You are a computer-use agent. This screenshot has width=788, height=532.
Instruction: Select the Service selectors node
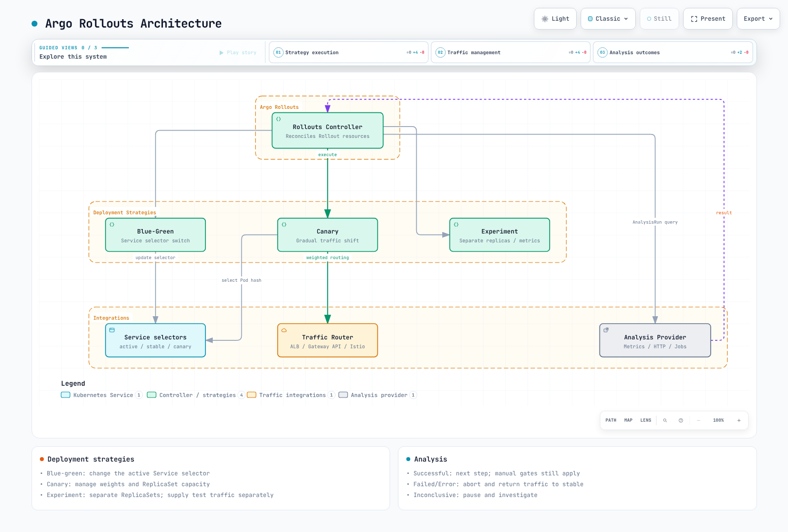[156, 340]
